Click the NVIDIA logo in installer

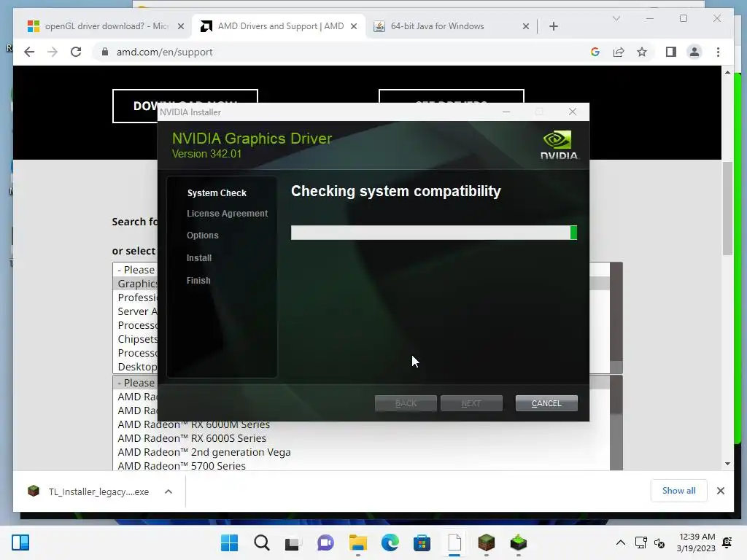pyautogui.click(x=559, y=145)
